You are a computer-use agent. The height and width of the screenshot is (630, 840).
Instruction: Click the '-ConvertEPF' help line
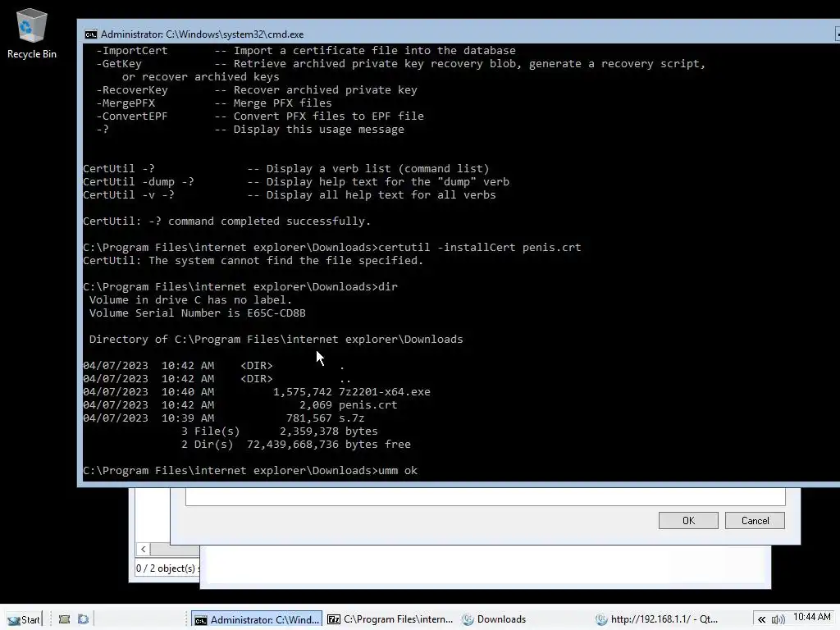click(260, 116)
